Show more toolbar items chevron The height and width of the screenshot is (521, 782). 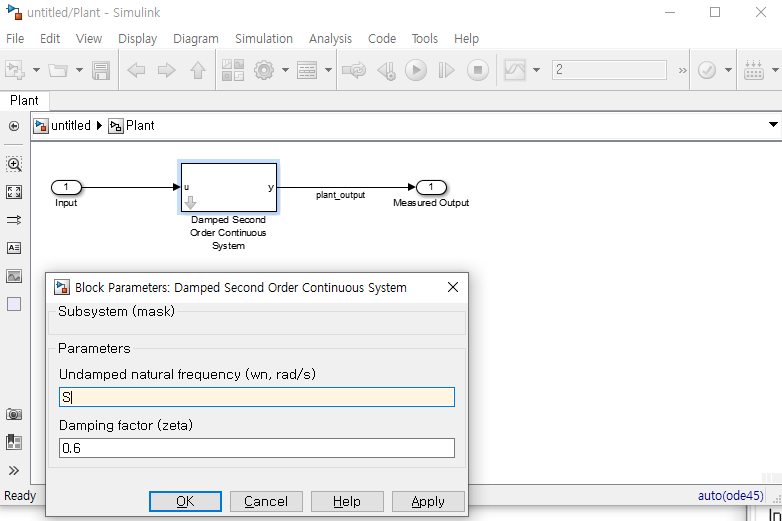(682, 70)
